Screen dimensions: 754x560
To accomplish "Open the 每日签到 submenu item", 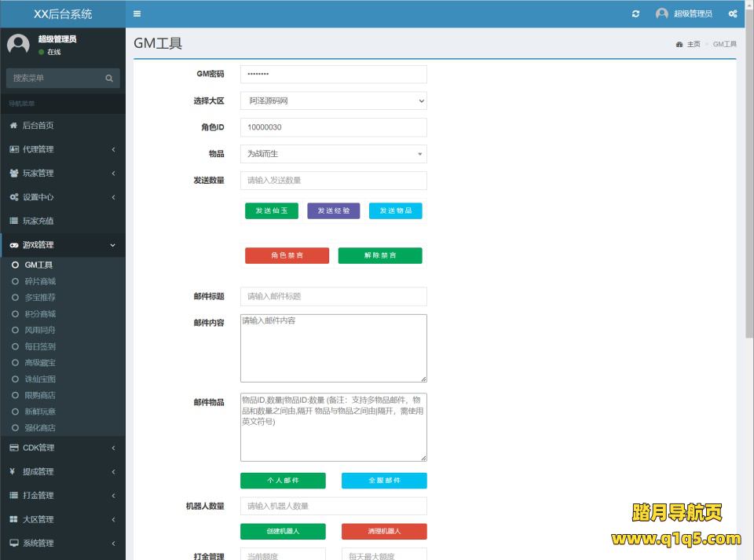I will pos(40,346).
